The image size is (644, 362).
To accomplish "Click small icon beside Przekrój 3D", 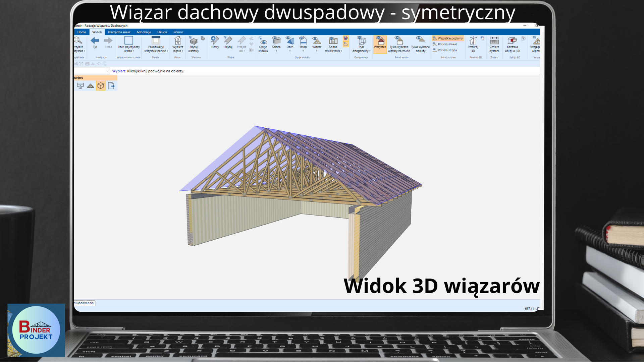I will point(482,38).
